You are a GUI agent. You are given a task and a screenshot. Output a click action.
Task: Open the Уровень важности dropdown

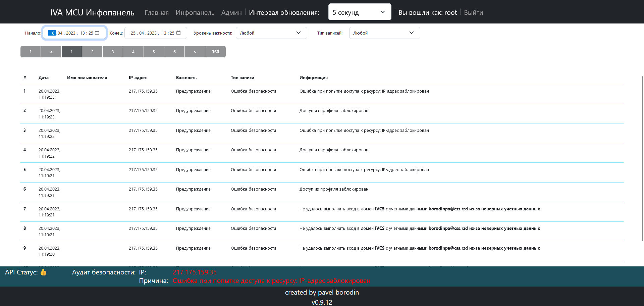pyautogui.click(x=271, y=33)
